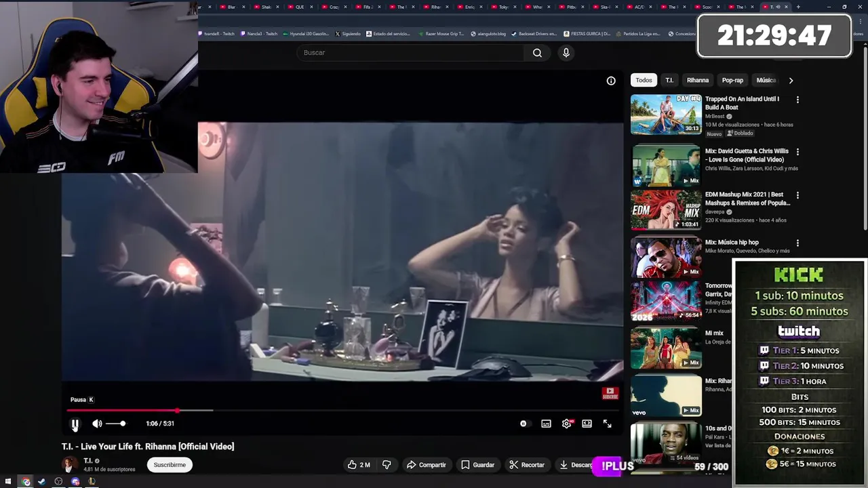Screen dimensions: 868x488
Task: Open the video info card icon
Action: pyautogui.click(x=611, y=81)
